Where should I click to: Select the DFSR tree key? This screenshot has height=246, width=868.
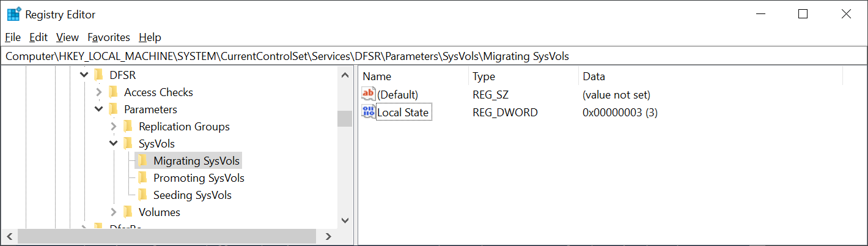coord(122,75)
